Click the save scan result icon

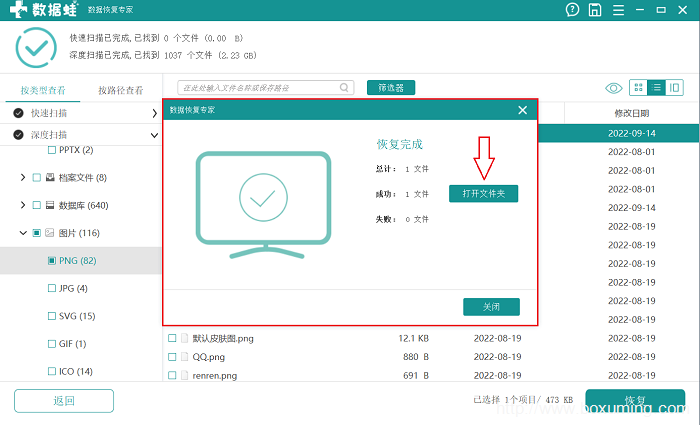point(595,9)
